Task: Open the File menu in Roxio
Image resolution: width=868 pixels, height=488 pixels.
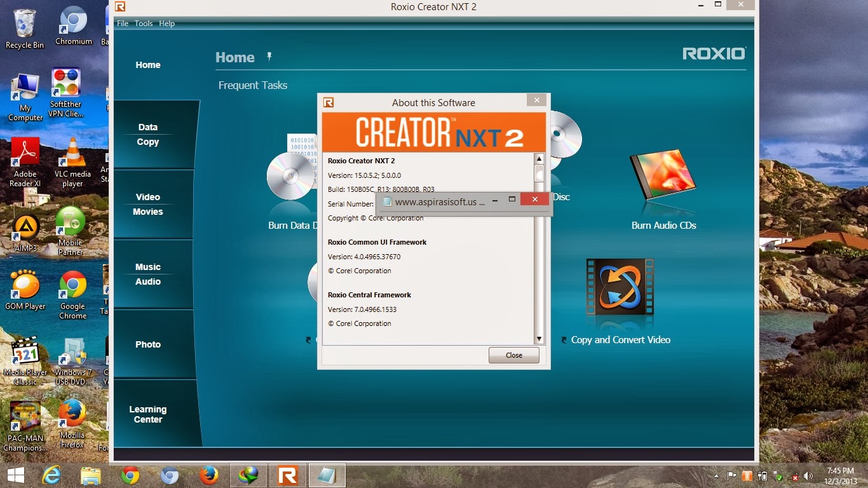Action: pos(123,24)
